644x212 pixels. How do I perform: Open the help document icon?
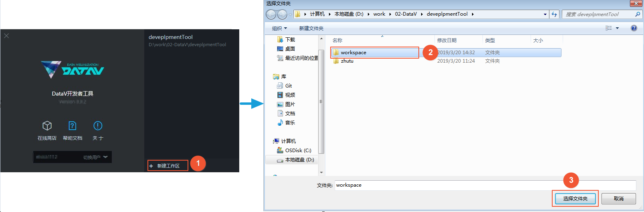(73, 126)
